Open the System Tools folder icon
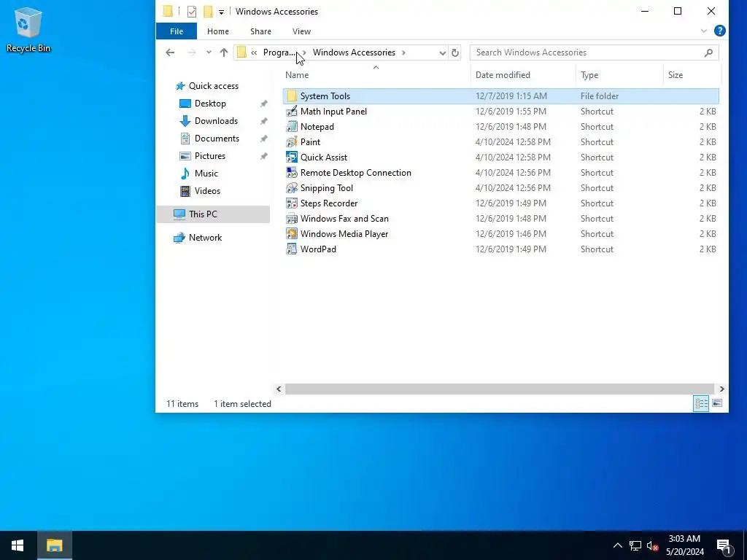This screenshot has height=560, width=747. (292, 96)
